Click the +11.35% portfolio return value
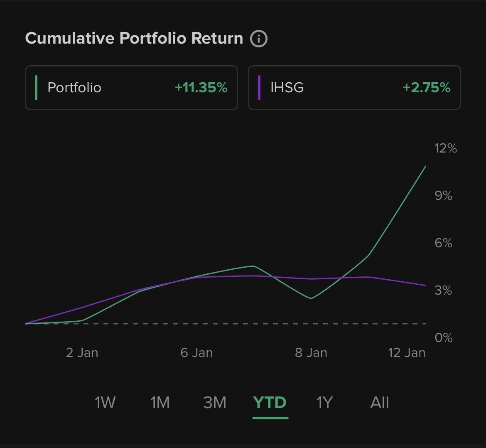The image size is (486, 448). (201, 88)
